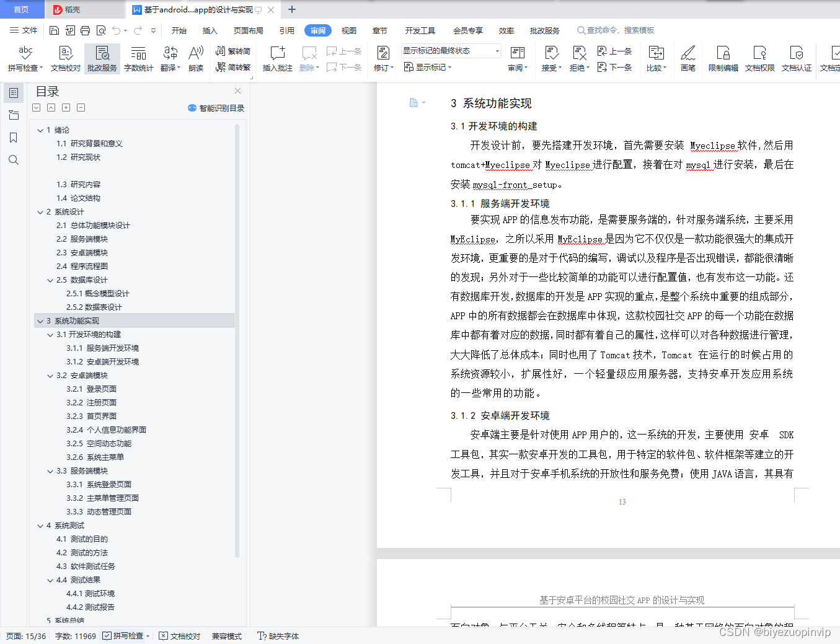The height and width of the screenshot is (644, 840).
Task: Click 插入批注 insert comment
Action: pos(277,58)
